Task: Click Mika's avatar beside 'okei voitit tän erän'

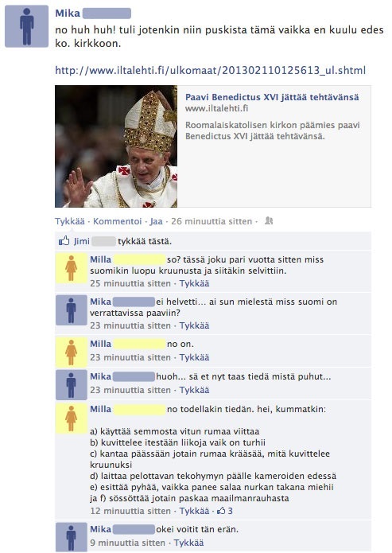Action: coord(72,537)
